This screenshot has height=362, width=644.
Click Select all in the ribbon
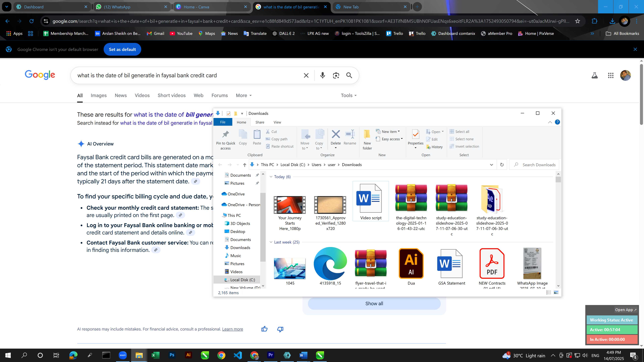(x=460, y=132)
